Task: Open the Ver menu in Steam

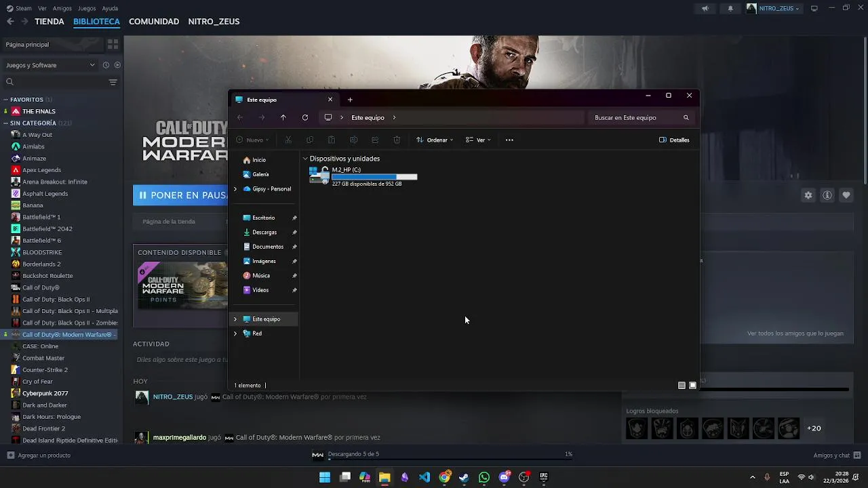Action: point(43,8)
